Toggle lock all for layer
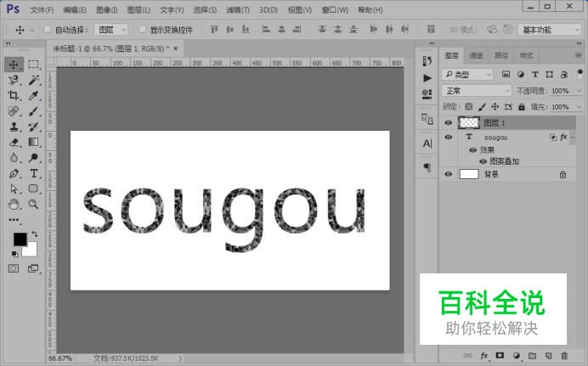Image resolution: width=588 pixels, height=366 pixels. coord(522,107)
